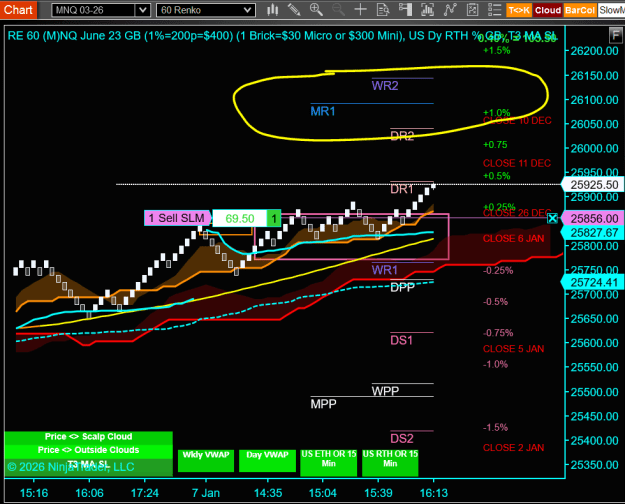
Task: Toggle the BarCol toolbar button
Action: pyautogui.click(x=580, y=10)
